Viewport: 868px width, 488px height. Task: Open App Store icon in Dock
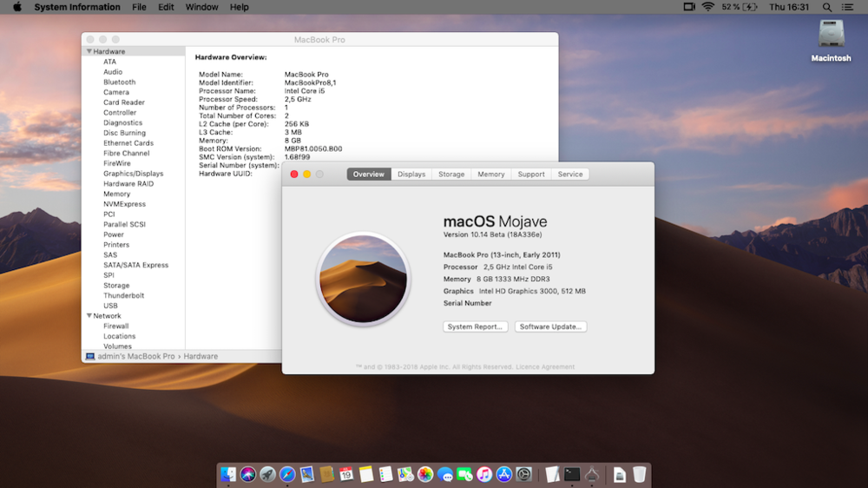(503, 475)
